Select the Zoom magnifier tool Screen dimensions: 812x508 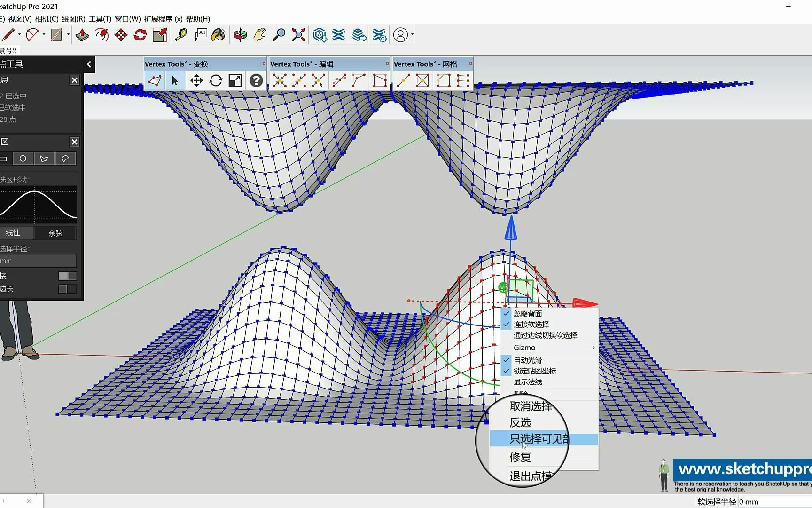(279, 35)
